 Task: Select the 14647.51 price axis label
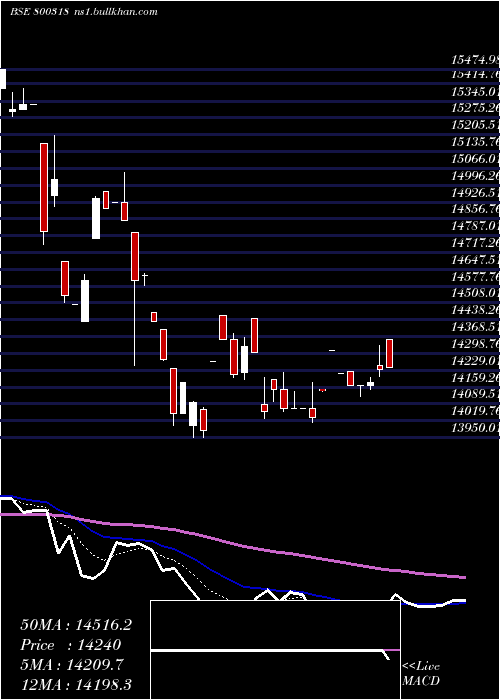pos(475,260)
